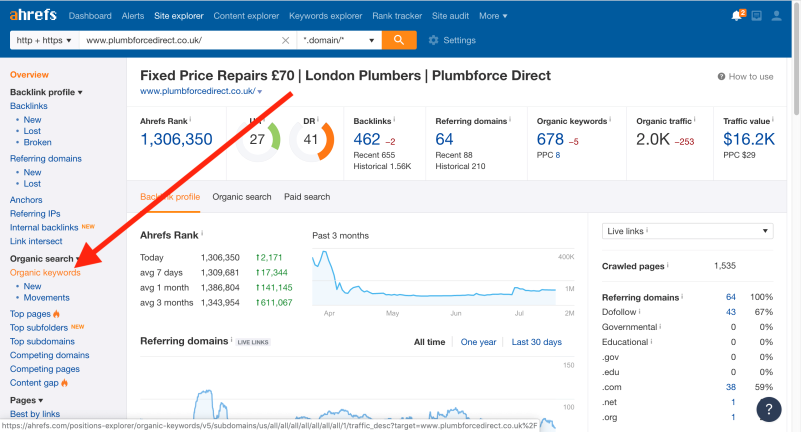Click the orange search magnifier button
The width and height of the screenshot is (801, 432).
399,40
